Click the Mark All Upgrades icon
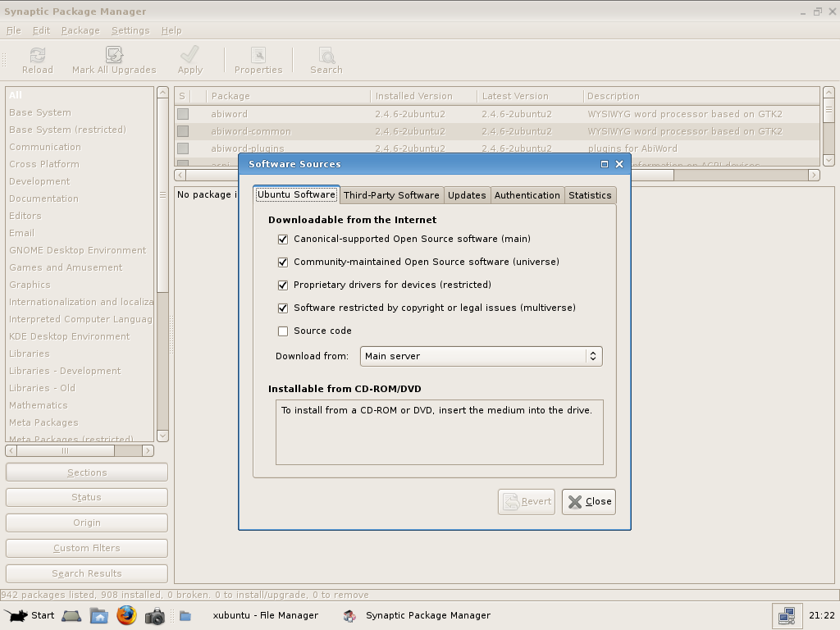This screenshot has width=840, height=630. (114, 55)
